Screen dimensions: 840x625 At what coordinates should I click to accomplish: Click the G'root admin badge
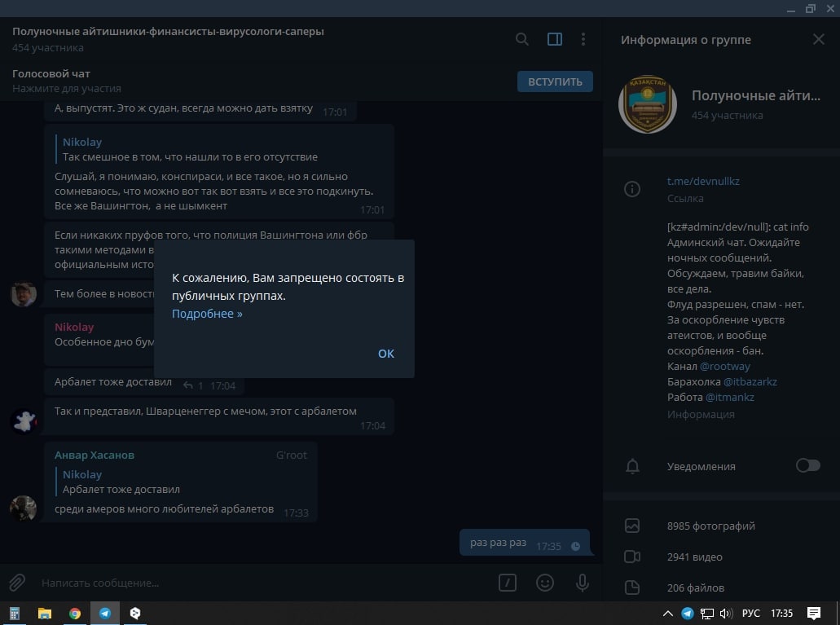(x=292, y=455)
